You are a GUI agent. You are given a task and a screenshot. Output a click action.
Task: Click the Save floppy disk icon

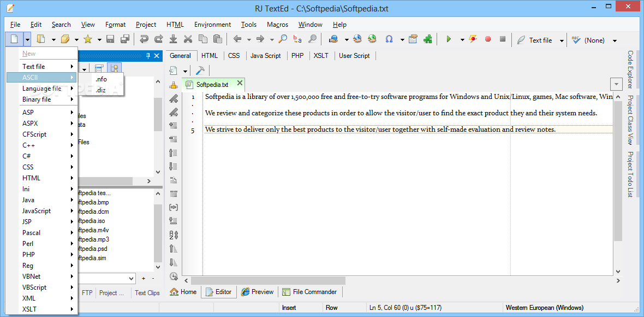[x=110, y=39]
